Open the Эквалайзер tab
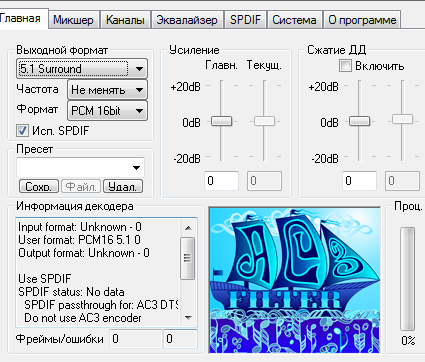This screenshot has width=425, height=362. (x=187, y=20)
